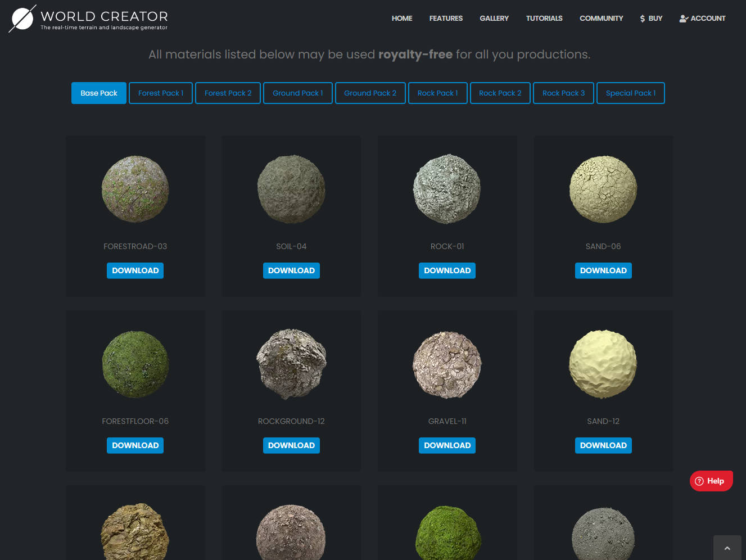
Task: Open the Tutorials menu item
Action: [544, 19]
